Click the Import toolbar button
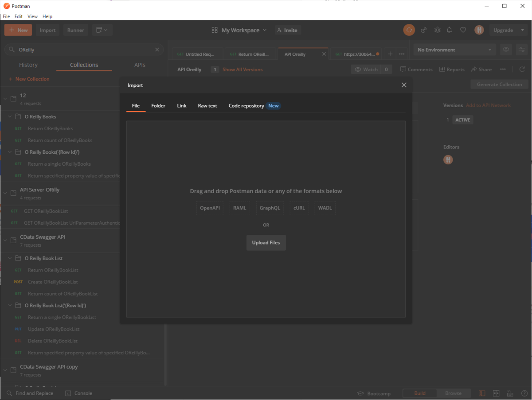Viewport: 532px width, 400px height. (x=47, y=30)
